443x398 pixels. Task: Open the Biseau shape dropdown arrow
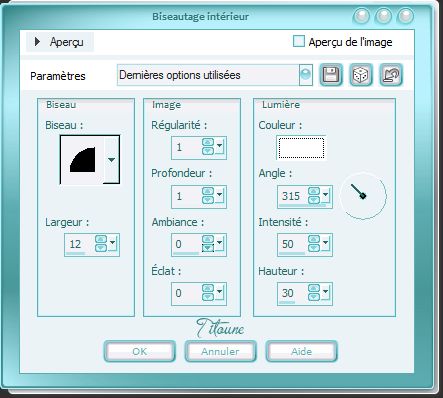[x=111, y=160]
